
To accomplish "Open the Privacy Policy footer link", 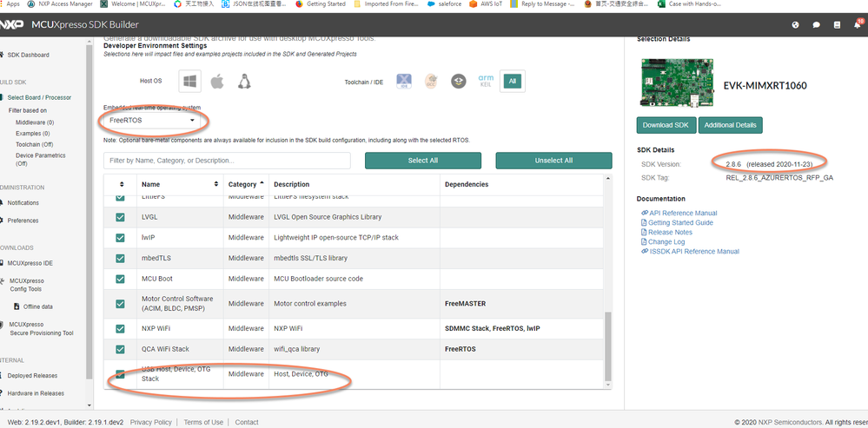I will pyautogui.click(x=150, y=422).
